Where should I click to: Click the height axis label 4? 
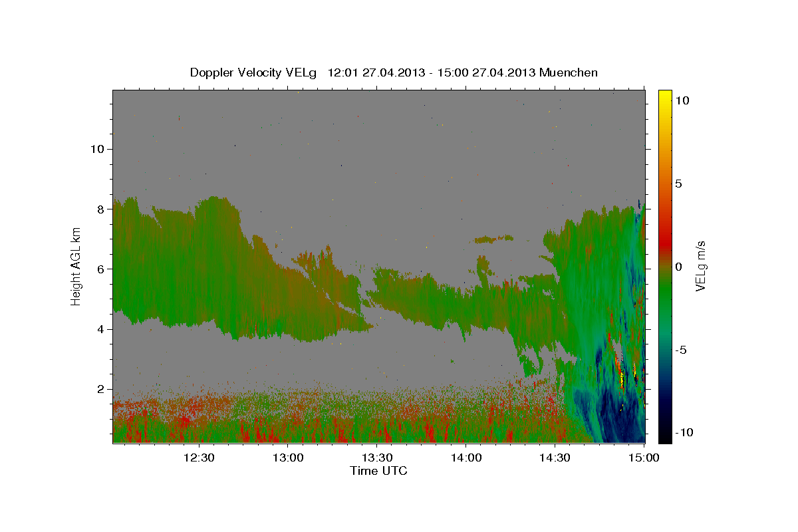point(99,329)
